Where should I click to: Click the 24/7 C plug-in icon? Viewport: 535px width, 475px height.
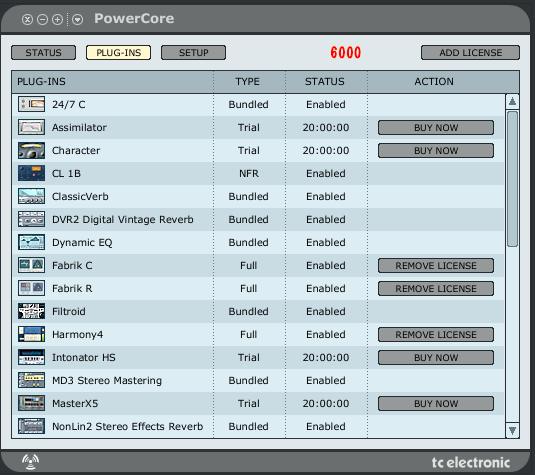31,104
